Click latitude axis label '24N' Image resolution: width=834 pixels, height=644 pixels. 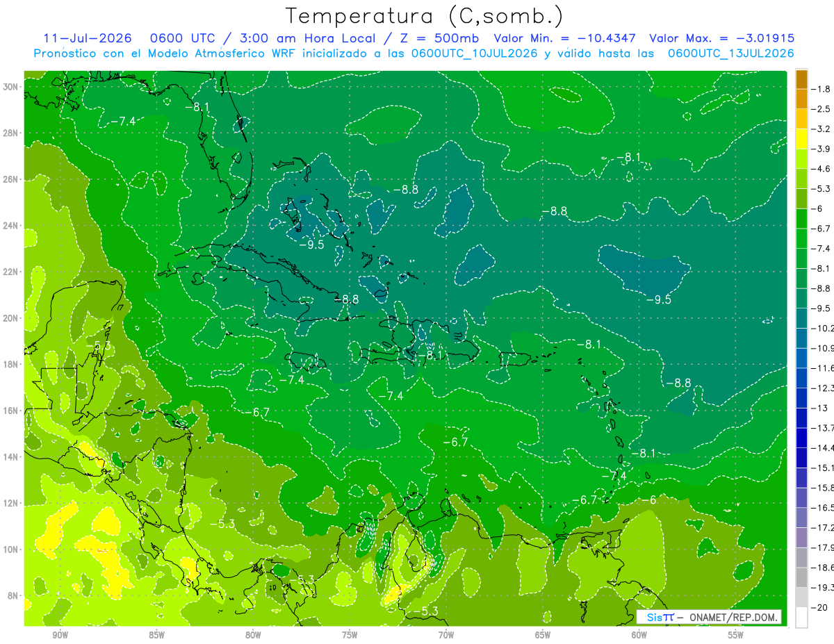(12, 226)
